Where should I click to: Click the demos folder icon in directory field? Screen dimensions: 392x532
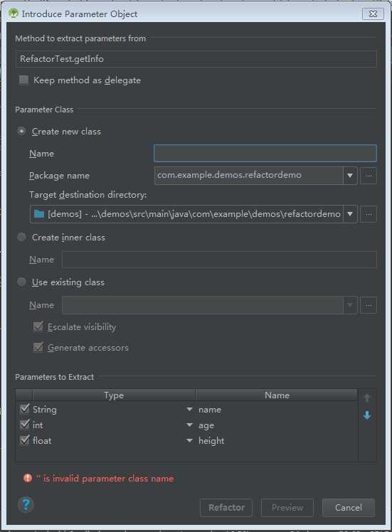click(x=39, y=214)
